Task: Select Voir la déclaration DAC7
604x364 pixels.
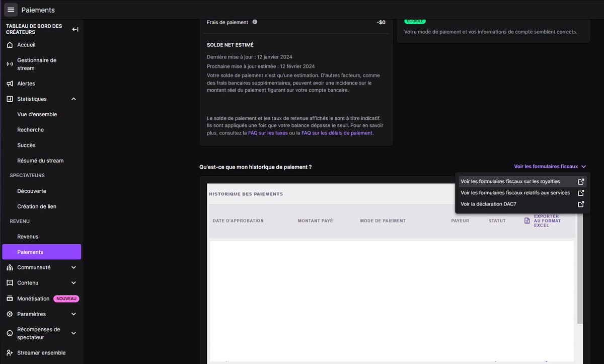Action: tap(522, 204)
